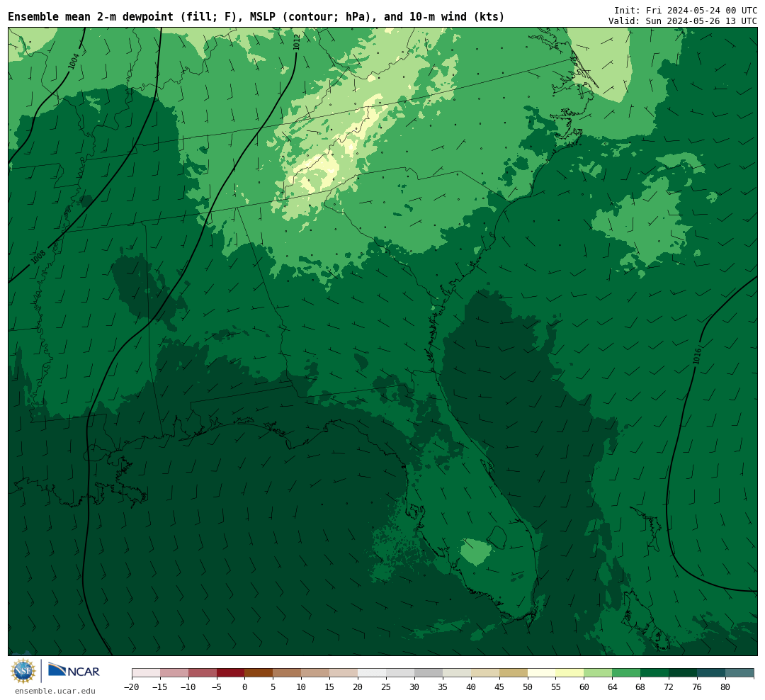This screenshot has height=700, width=765.
Task: Click the 80 colorbar tick label
Action: tap(725, 687)
